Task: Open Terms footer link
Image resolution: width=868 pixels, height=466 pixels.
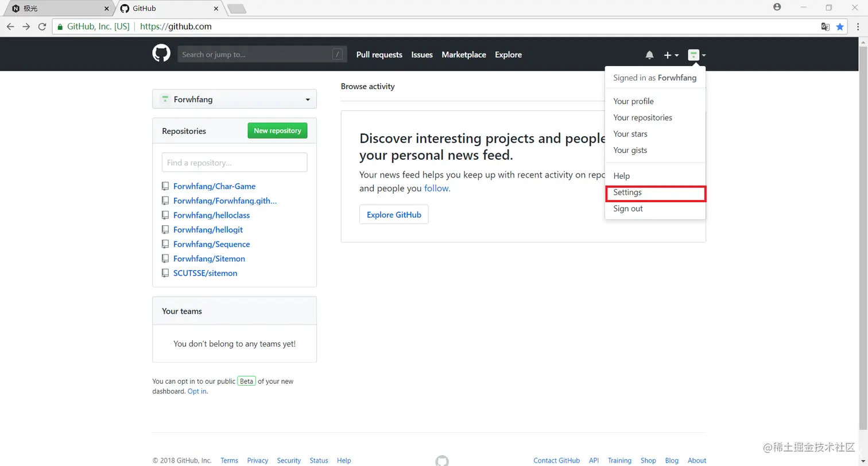Action: [x=229, y=460]
